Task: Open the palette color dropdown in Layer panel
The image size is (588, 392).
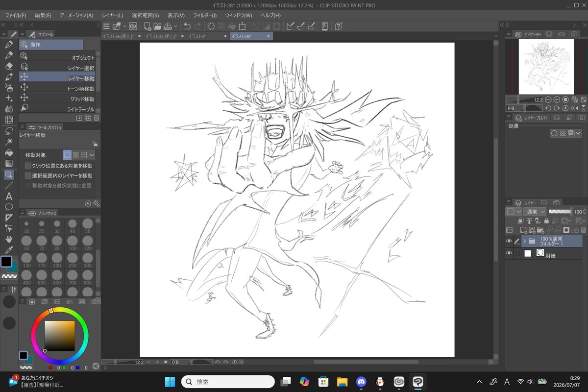Action: [x=514, y=212]
